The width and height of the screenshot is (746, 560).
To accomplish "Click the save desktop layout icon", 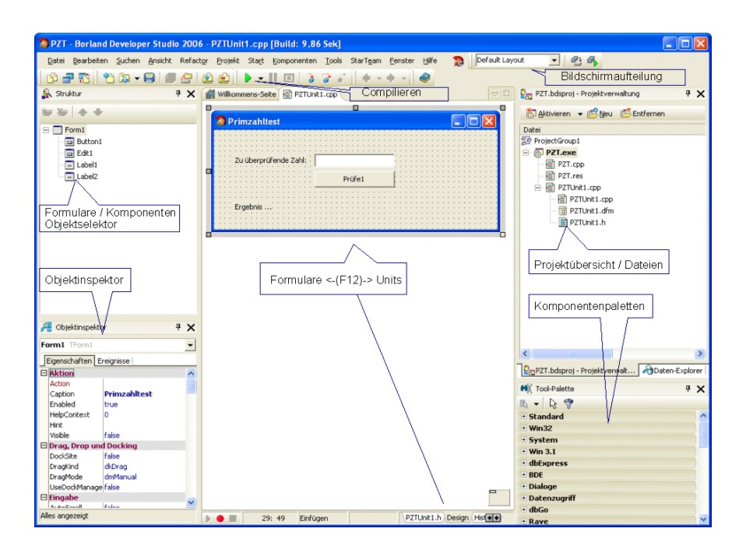I will click(576, 61).
